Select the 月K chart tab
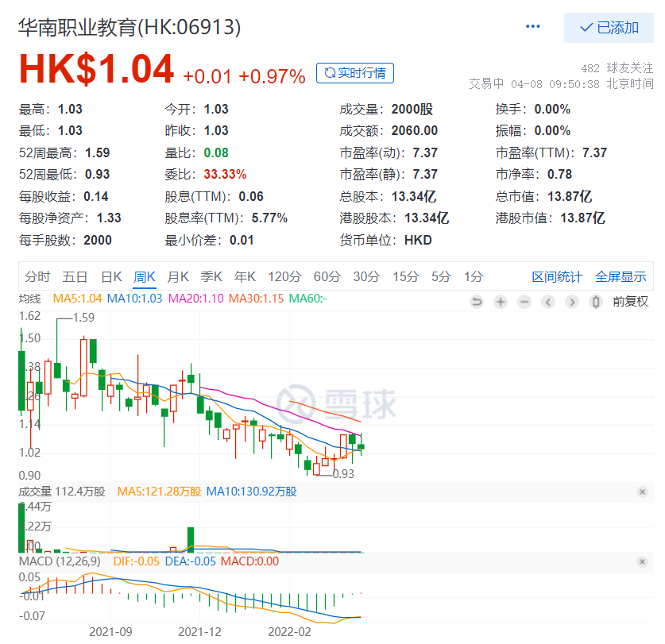Viewport: 665px width, 644px height. (x=178, y=277)
